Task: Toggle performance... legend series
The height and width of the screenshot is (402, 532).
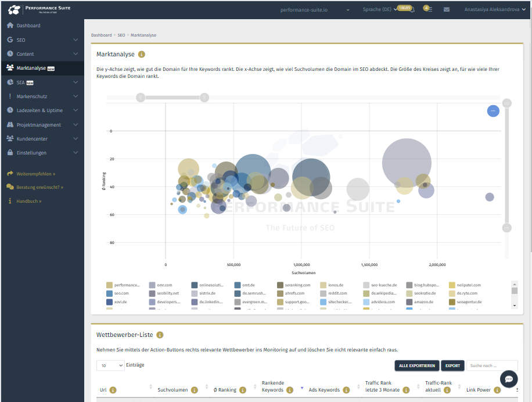Action: pyautogui.click(x=123, y=285)
